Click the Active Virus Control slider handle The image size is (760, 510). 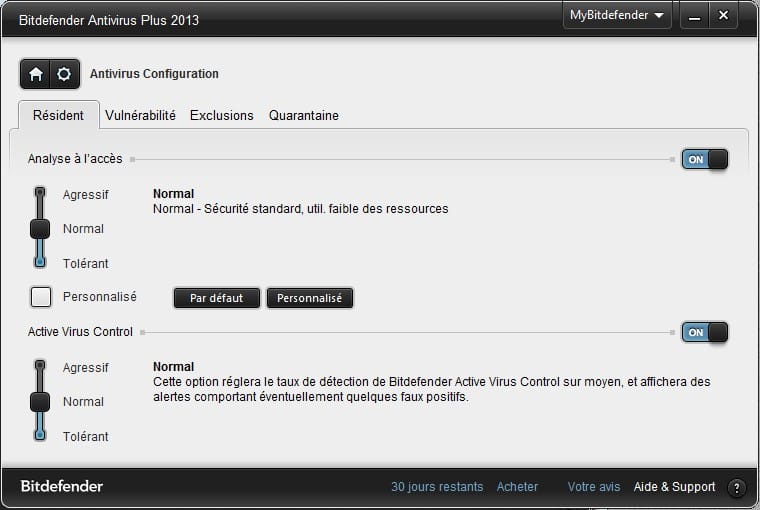click(x=40, y=402)
